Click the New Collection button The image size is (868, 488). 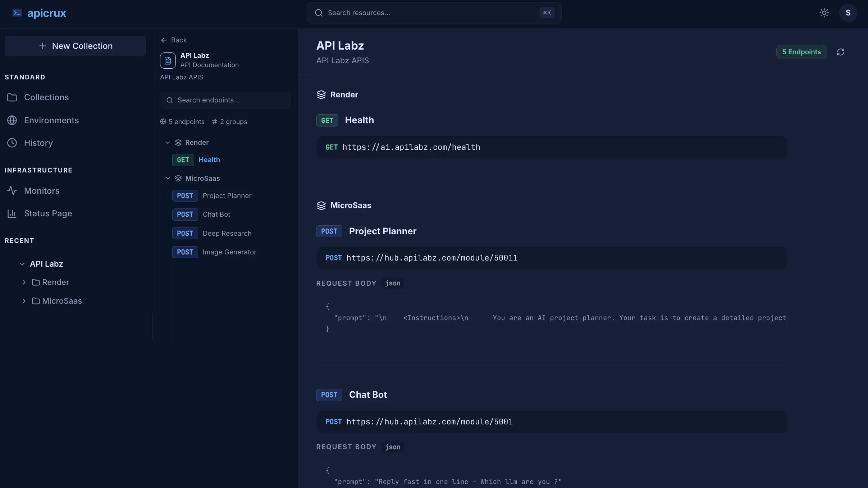point(75,46)
